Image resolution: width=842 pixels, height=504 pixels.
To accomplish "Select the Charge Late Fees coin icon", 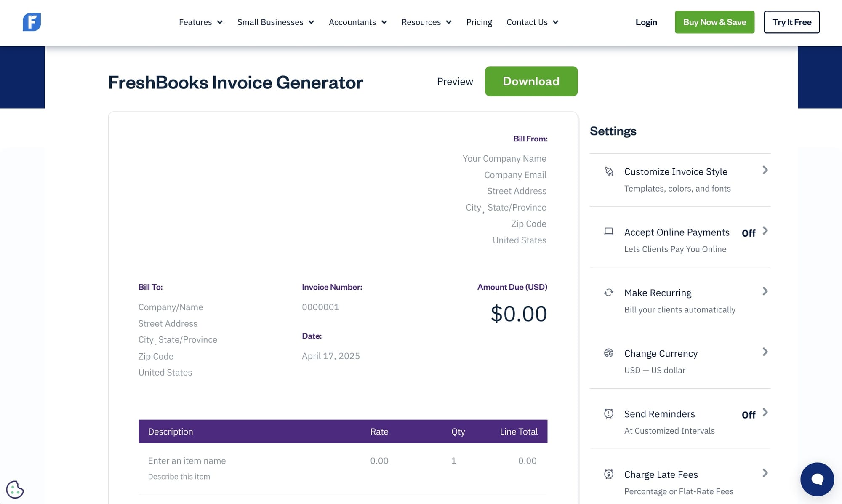I will pyautogui.click(x=609, y=474).
